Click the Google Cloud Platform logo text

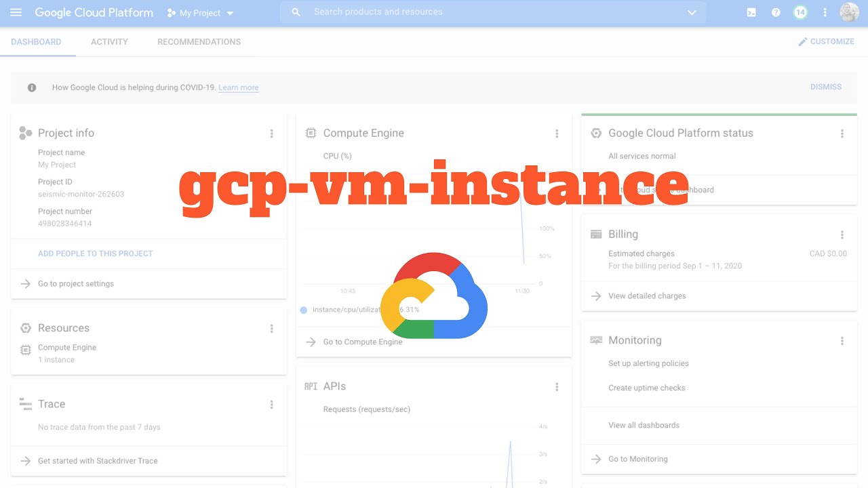tap(94, 13)
